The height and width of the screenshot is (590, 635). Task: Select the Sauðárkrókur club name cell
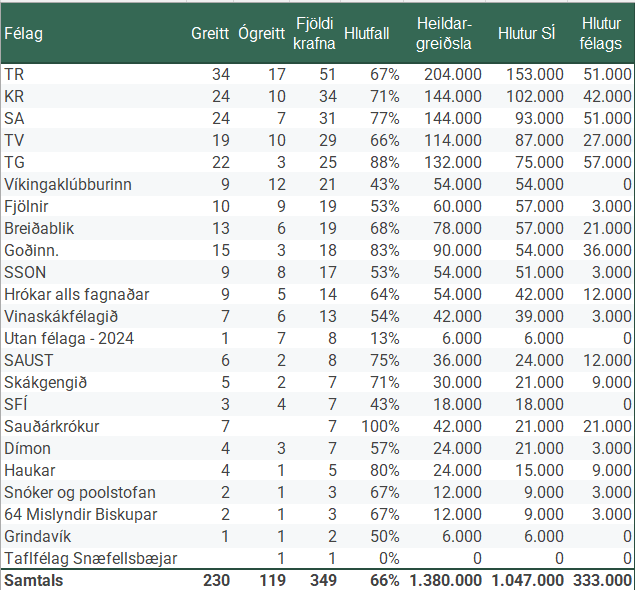[51, 426]
